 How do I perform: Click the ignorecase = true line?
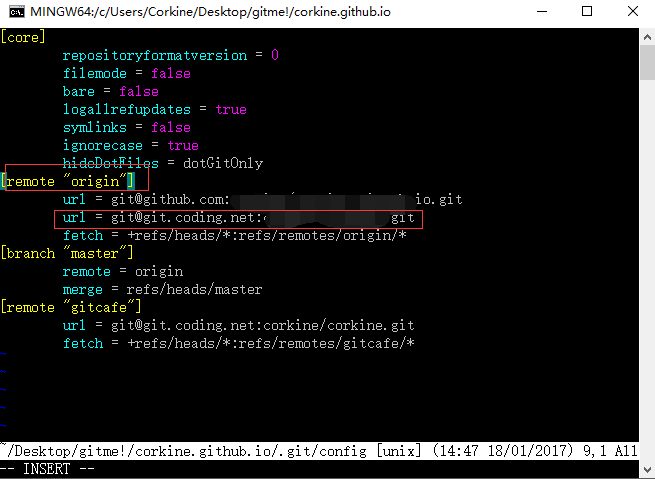click(130, 145)
